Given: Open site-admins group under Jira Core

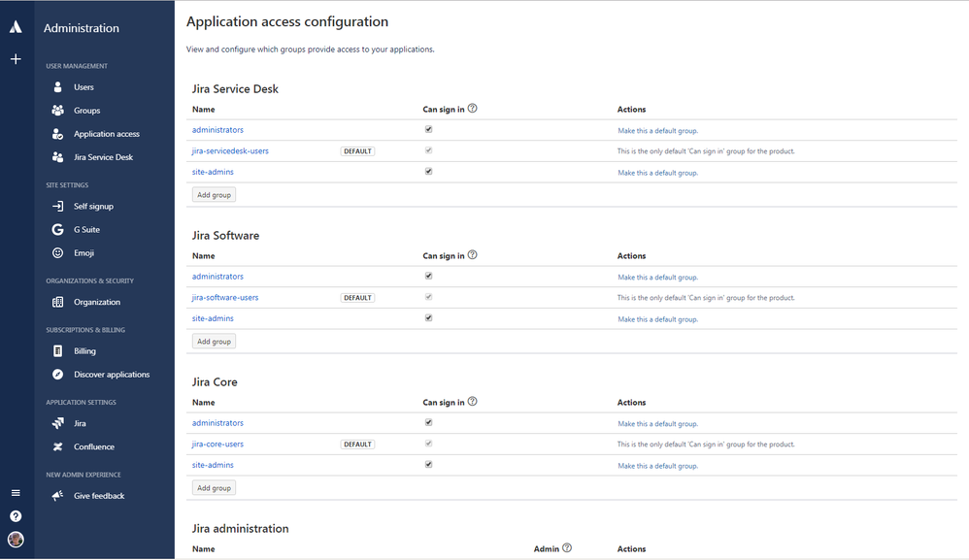Looking at the screenshot, I should pos(213,465).
